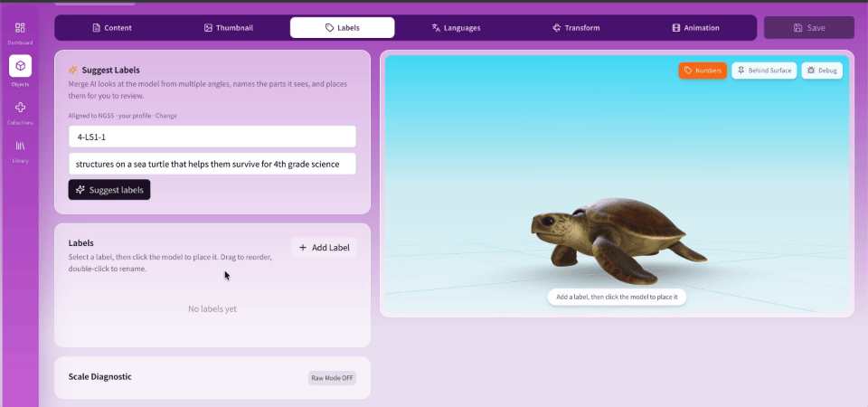
Task: Toggle the Numbers label option
Action: click(703, 71)
